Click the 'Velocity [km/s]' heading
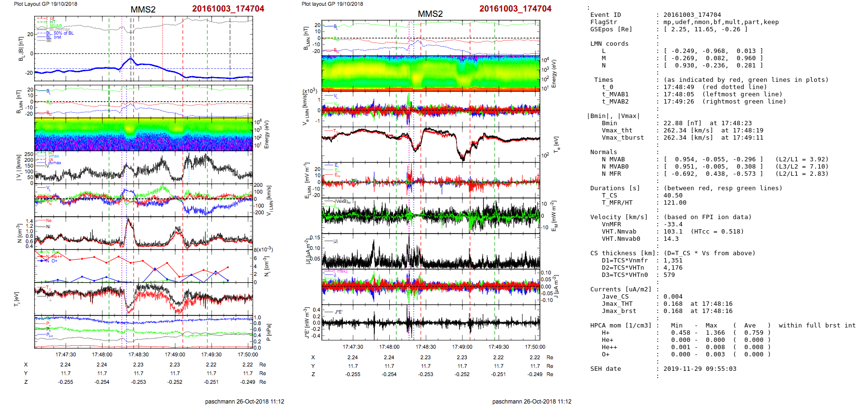 (619, 217)
